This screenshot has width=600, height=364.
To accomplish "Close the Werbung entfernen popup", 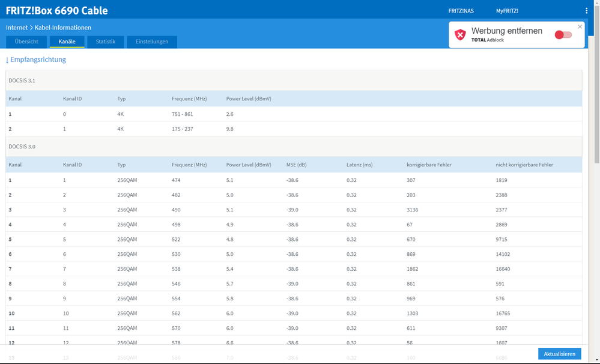I will pos(580,27).
